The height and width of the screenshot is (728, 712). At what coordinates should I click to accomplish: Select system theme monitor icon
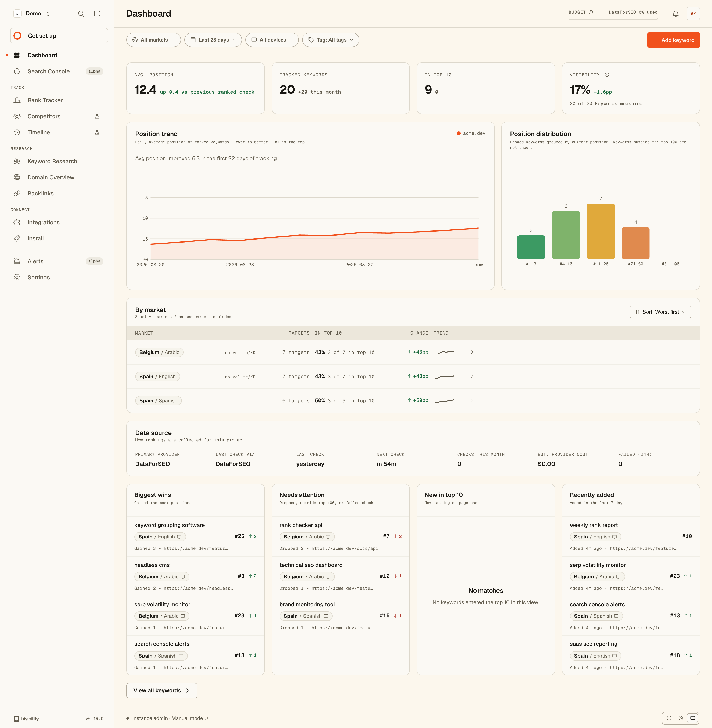click(693, 718)
